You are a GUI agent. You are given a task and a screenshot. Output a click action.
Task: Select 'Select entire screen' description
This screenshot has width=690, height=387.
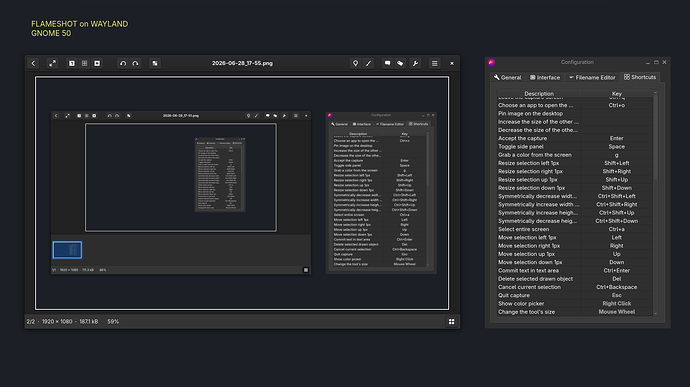pyautogui.click(x=523, y=229)
